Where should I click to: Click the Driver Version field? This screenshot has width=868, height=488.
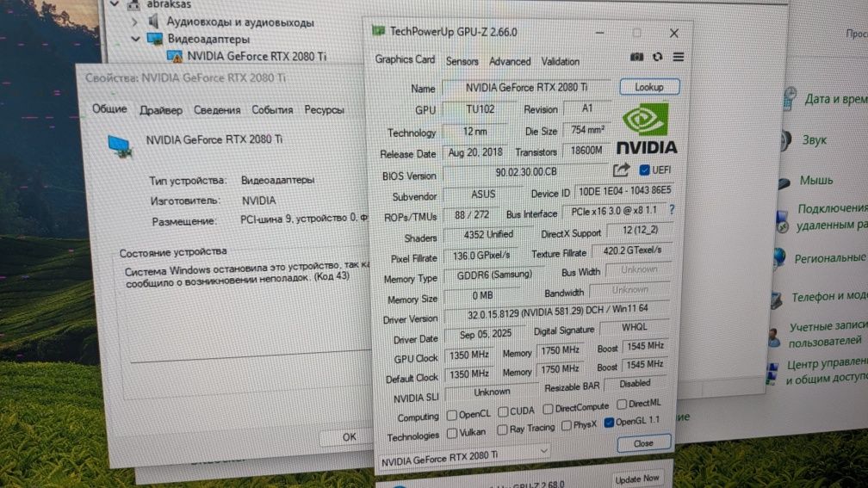(x=556, y=312)
